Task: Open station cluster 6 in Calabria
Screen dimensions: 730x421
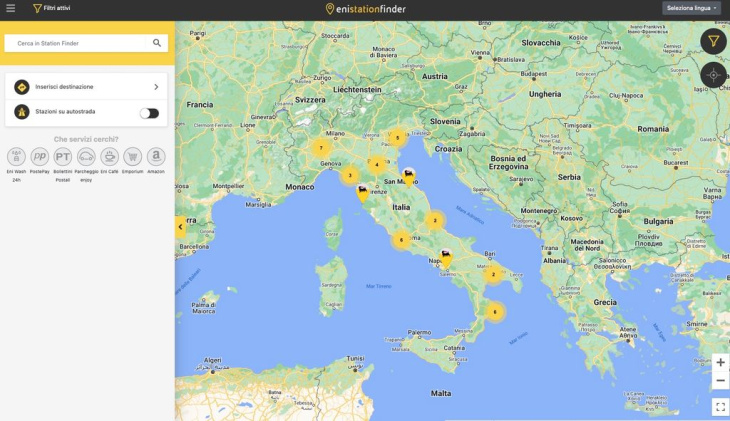Action: click(495, 312)
